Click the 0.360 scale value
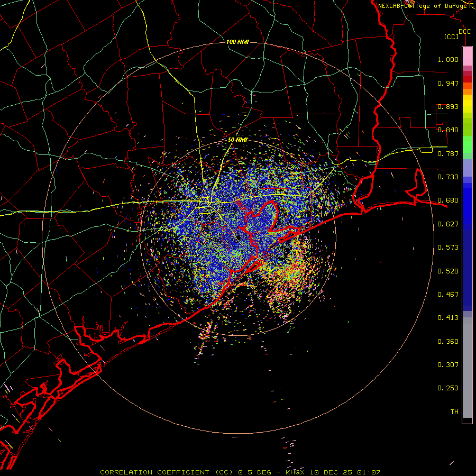Image resolution: width=476 pixels, height=476 pixels. pyautogui.click(x=448, y=342)
